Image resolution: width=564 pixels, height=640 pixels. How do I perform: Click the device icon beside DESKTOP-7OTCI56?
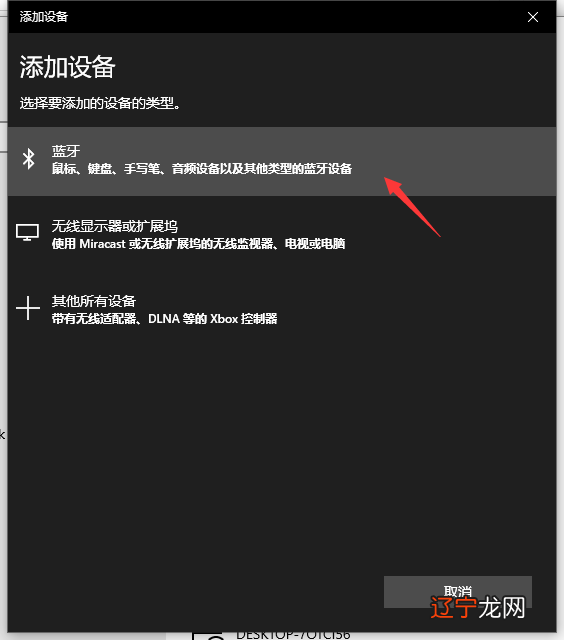(x=208, y=636)
